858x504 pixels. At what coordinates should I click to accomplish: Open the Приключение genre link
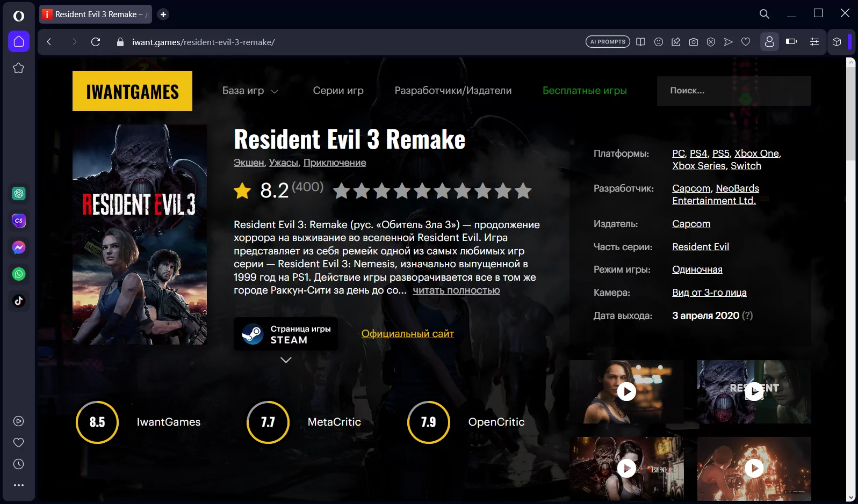pos(335,163)
